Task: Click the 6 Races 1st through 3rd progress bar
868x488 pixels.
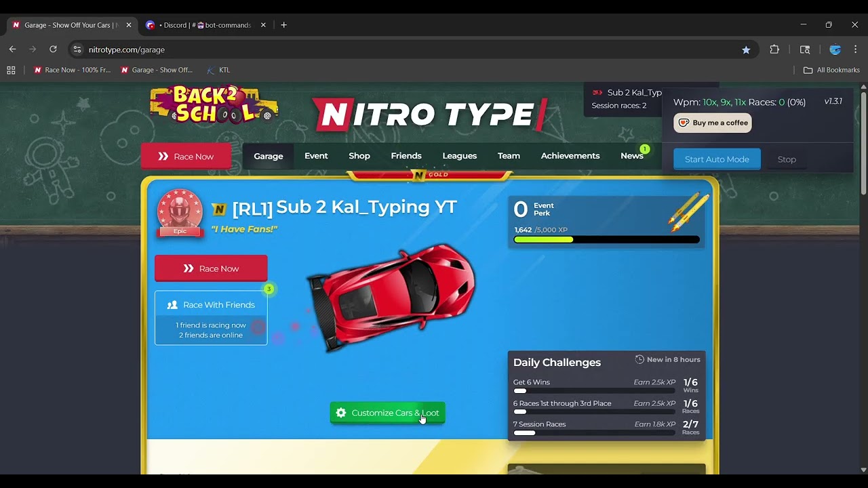Action: (x=594, y=412)
